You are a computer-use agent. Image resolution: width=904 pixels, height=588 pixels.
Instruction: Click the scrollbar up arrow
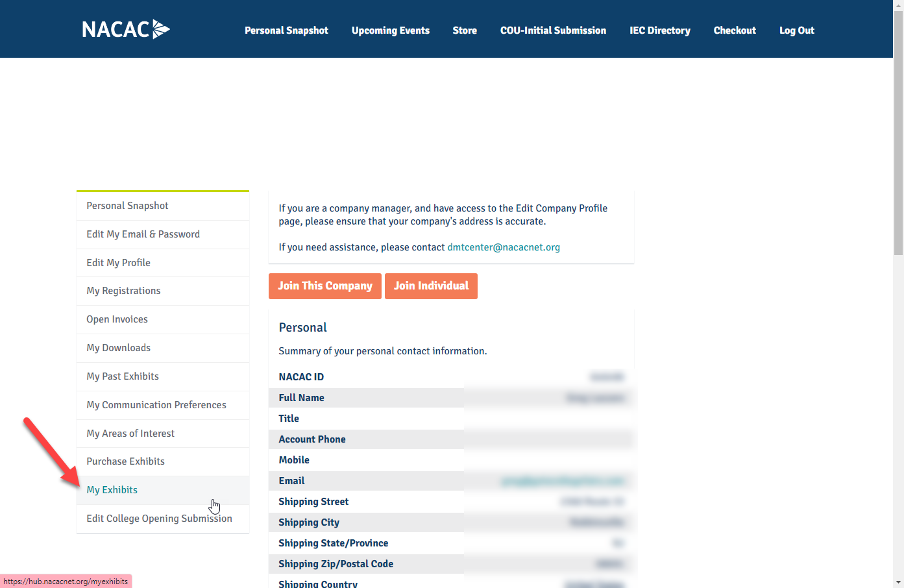pos(898,5)
